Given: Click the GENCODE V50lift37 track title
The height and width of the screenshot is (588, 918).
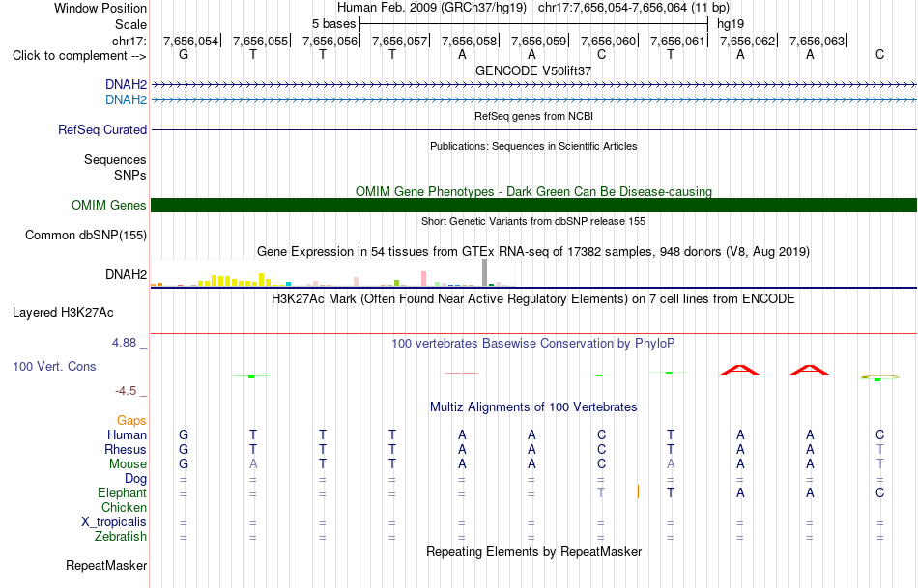Looking at the screenshot, I should tap(533, 70).
